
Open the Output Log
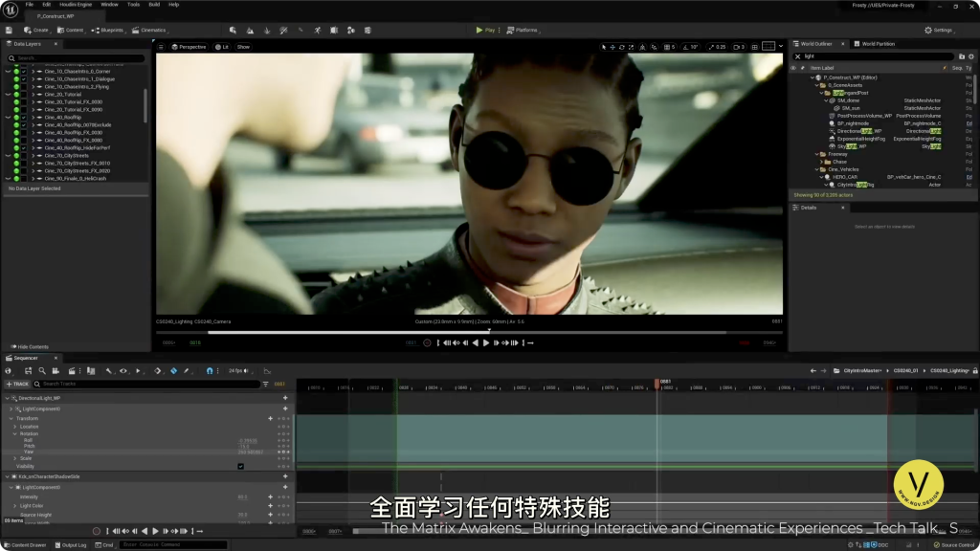[x=71, y=545]
